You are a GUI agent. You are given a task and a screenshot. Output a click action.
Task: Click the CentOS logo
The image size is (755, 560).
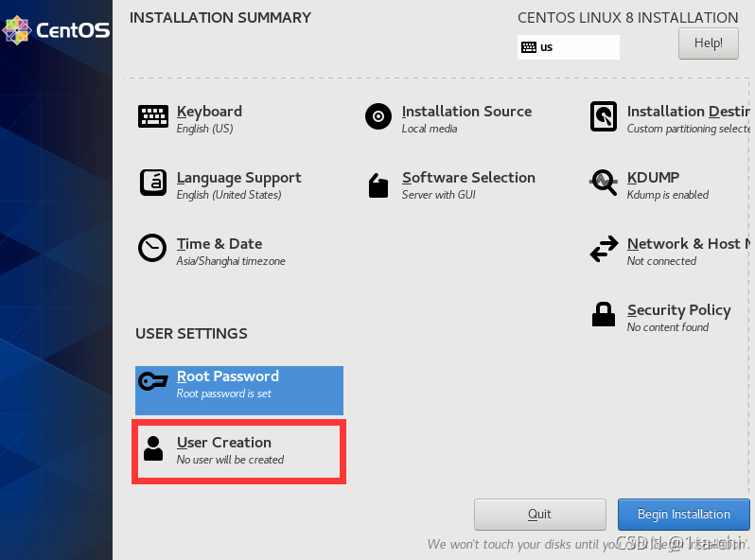[x=57, y=30]
